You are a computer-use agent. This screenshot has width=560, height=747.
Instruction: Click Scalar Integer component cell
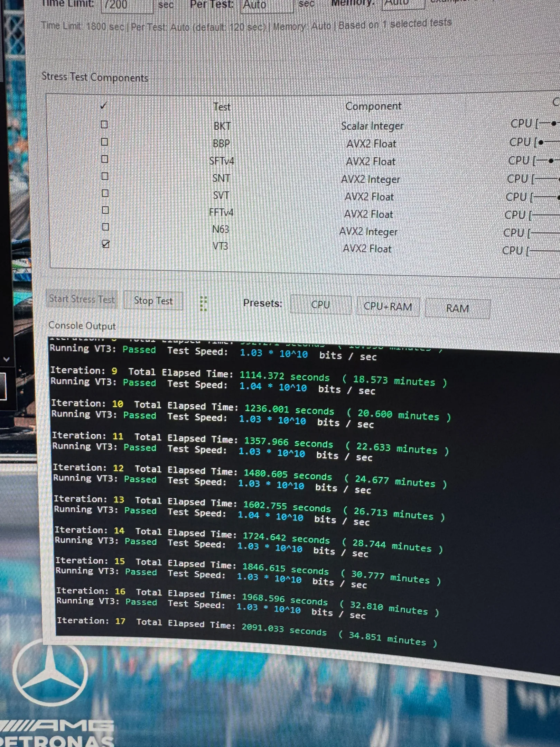coord(372,126)
